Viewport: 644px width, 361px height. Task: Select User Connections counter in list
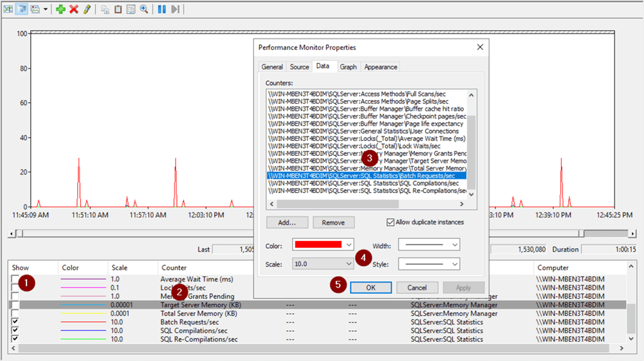point(367,132)
